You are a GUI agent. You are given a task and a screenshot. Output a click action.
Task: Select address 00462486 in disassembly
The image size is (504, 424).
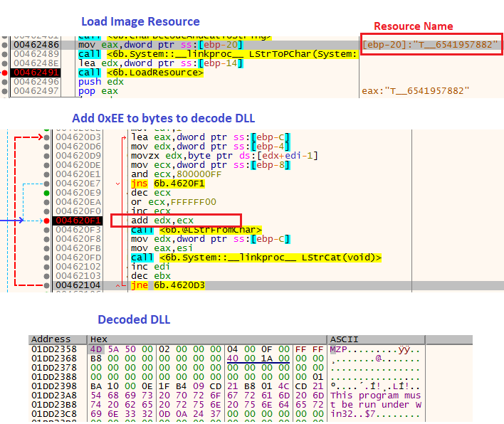(36, 45)
